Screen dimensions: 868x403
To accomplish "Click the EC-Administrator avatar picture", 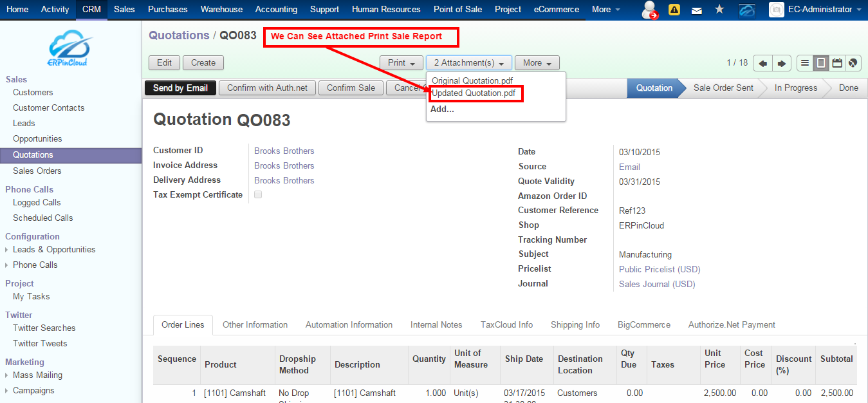I will (x=776, y=10).
